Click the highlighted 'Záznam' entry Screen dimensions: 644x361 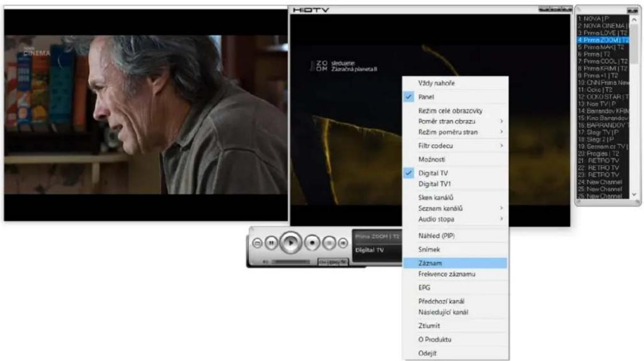click(455, 263)
